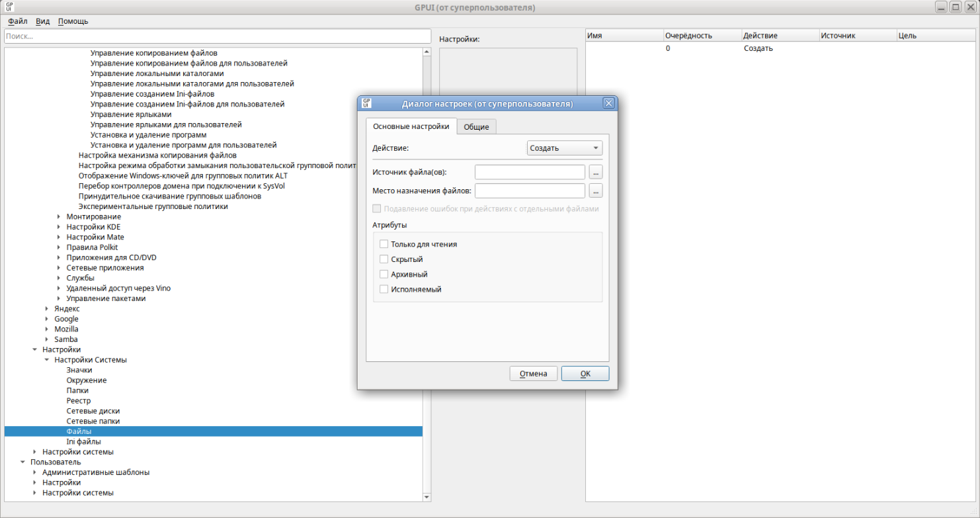Click the Источник файла(ов) input field
This screenshot has width=980, height=518.
[x=530, y=172]
